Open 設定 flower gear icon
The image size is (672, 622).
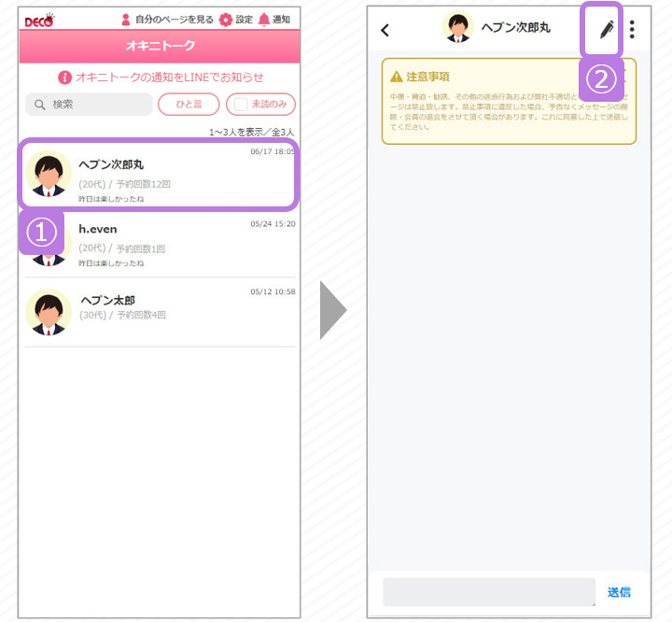pos(225,20)
